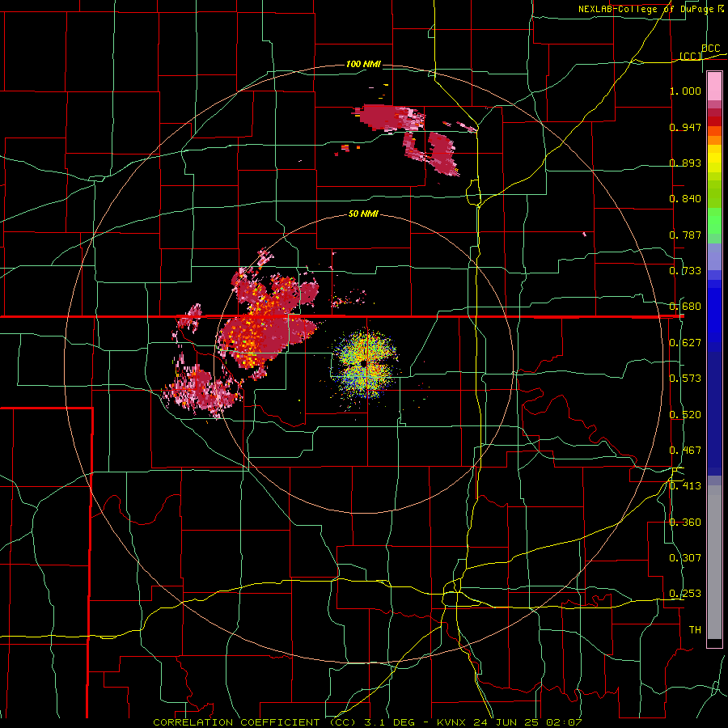Viewport: 728px width, 728px height.
Task: Select the 0.360 scale value
Action: (x=685, y=523)
